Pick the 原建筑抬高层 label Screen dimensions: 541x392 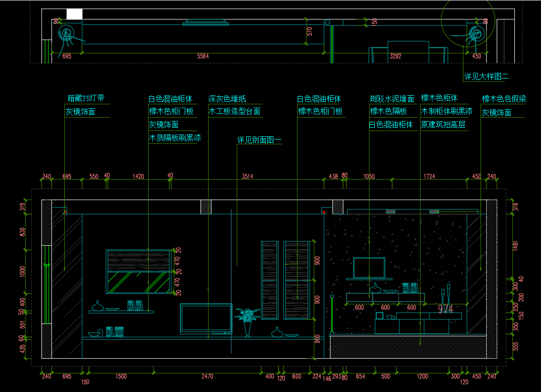tap(443, 125)
